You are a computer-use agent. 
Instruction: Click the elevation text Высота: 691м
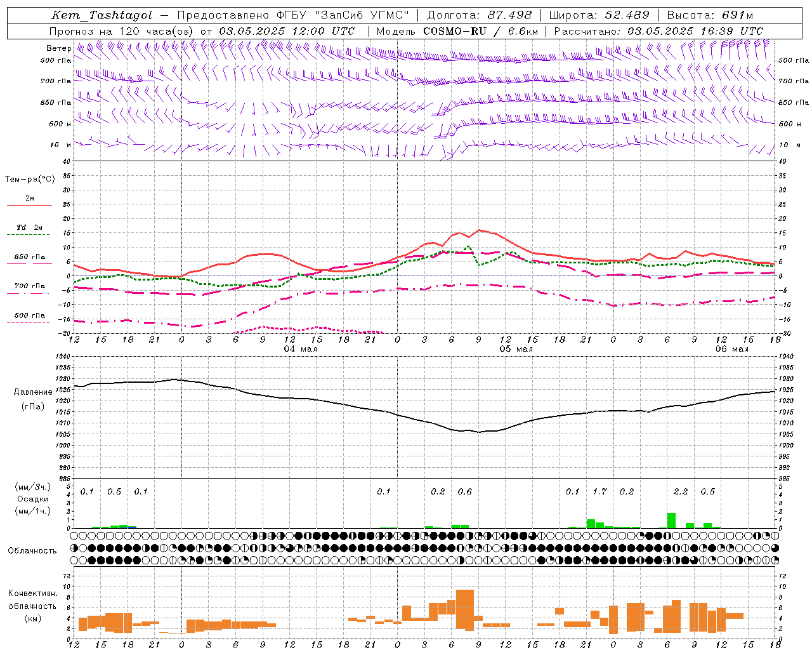tap(710, 15)
